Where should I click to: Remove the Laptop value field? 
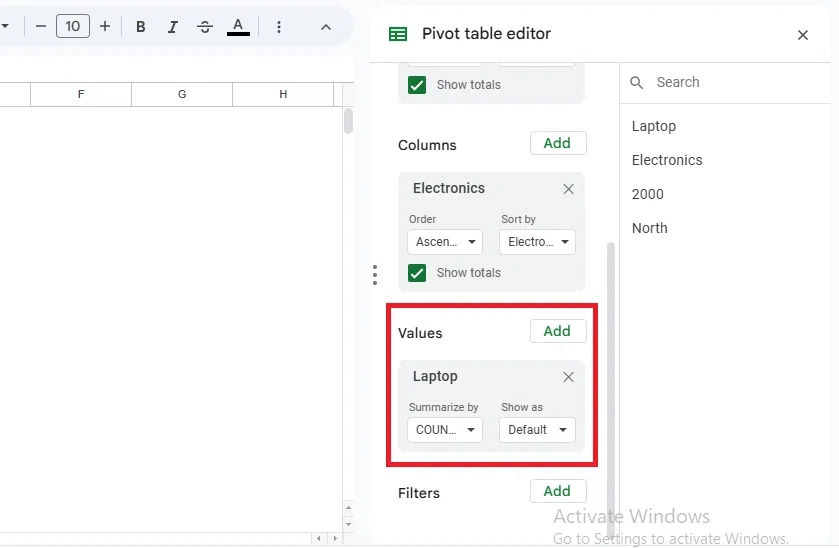tap(568, 377)
